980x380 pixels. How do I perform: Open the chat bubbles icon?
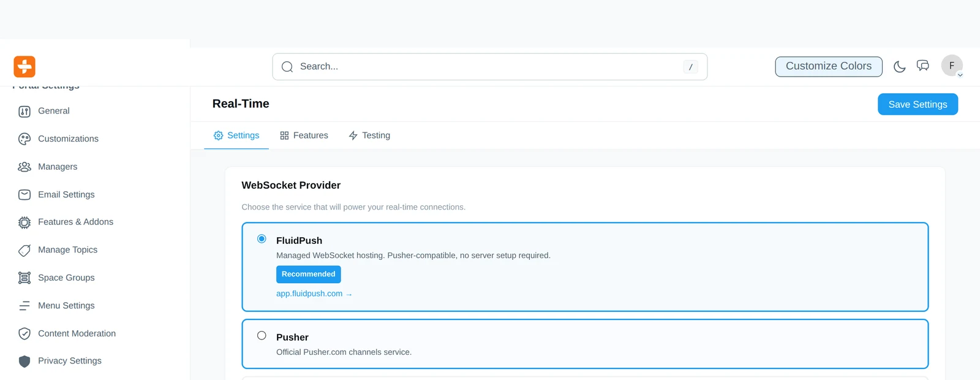tap(923, 66)
